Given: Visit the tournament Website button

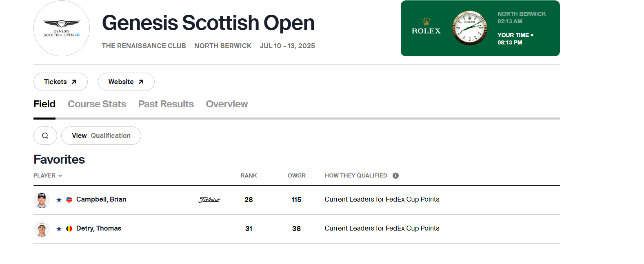Looking at the screenshot, I should (126, 82).
